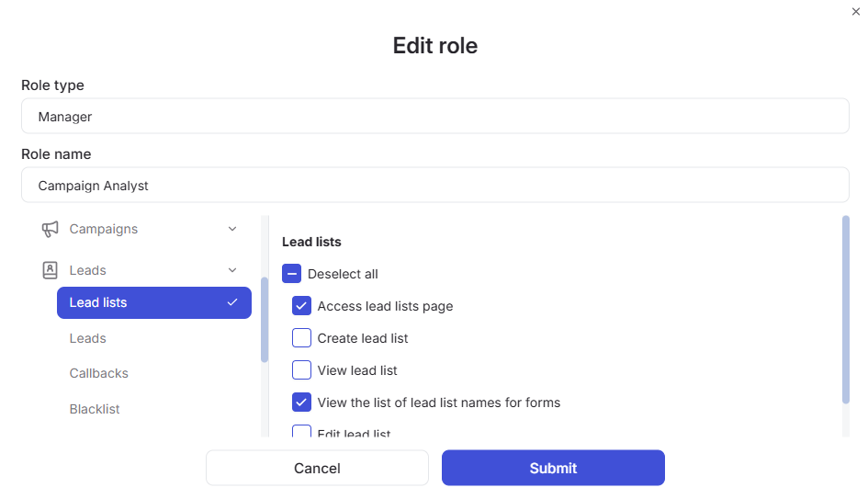Enable the Create lead list checkbox
Image resolution: width=868 pixels, height=499 pixels.
301,338
